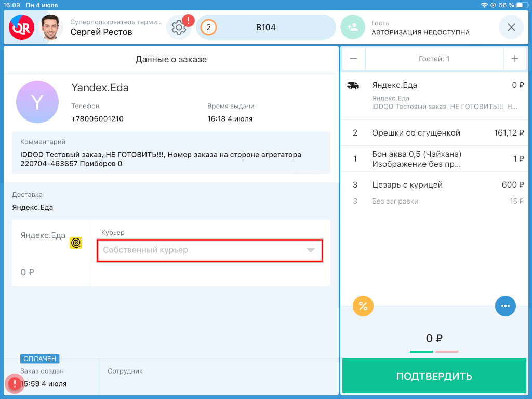Tap the Яндекс.Еда 0 ₽ delivery cost
Image resolution: width=532 pixels, height=399 pixels.
point(28,272)
